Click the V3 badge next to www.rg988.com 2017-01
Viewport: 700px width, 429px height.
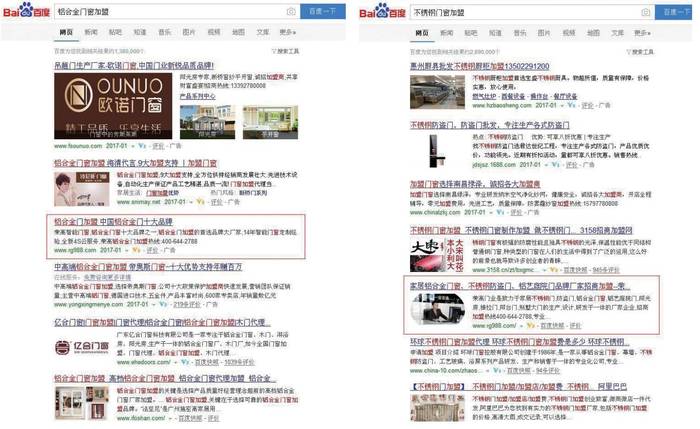pos(136,250)
